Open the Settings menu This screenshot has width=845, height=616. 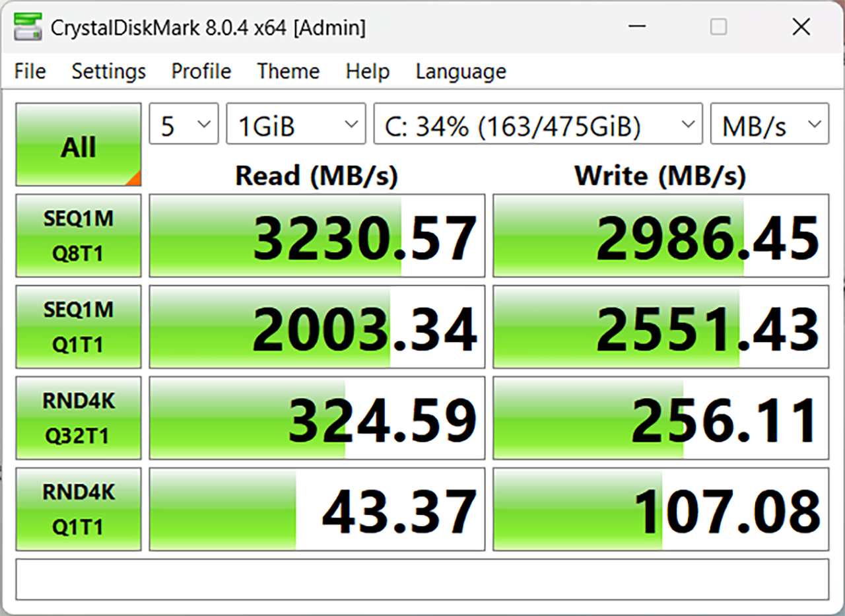[x=109, y=71]
